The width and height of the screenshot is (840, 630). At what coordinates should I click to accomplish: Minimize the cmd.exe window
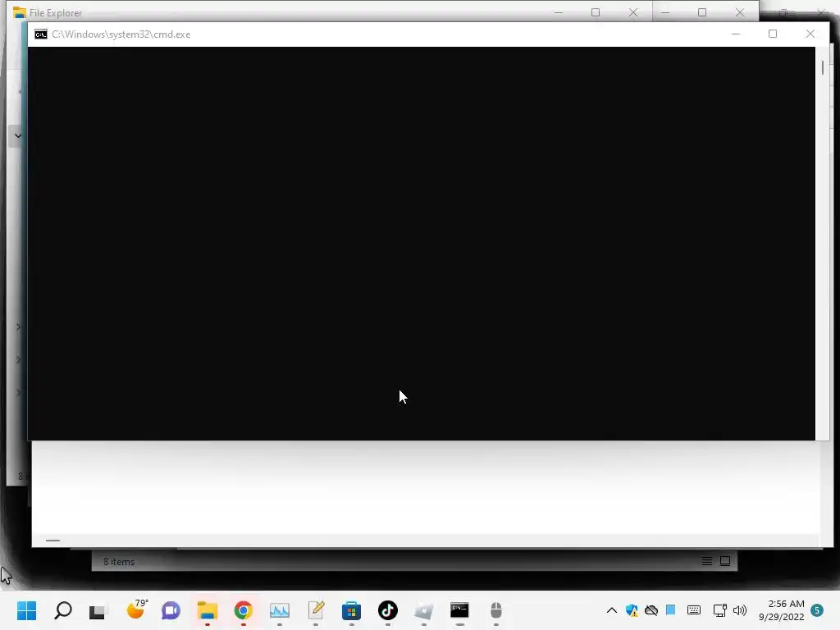point(736,34)
